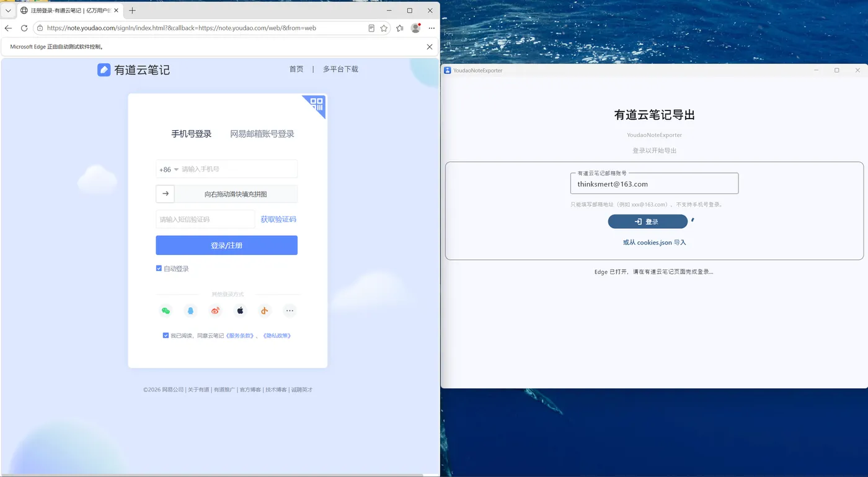Viewport: 868px width, 477px height.
Task: Toggle the 自动登录 checkbox
Action: (159, 269)
